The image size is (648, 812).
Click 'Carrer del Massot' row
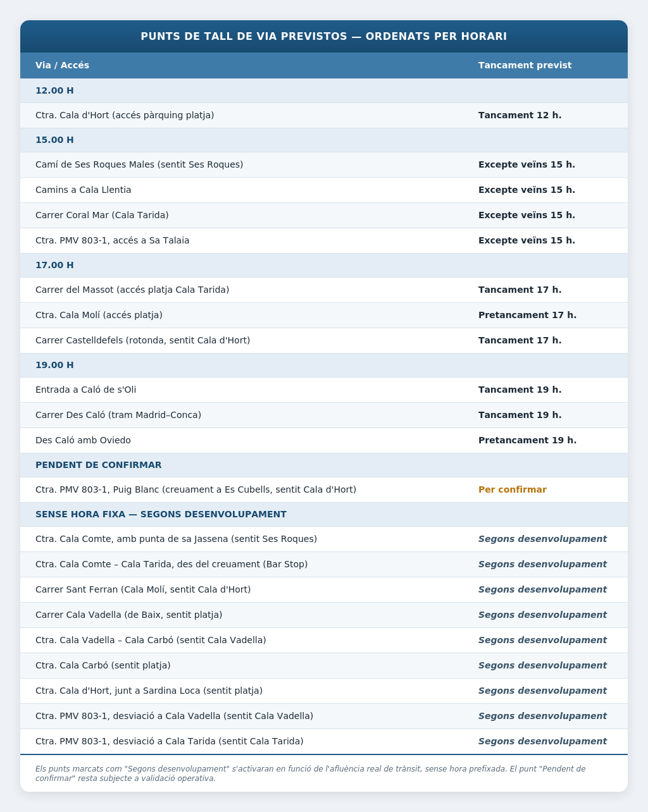[x=324, y=290]
